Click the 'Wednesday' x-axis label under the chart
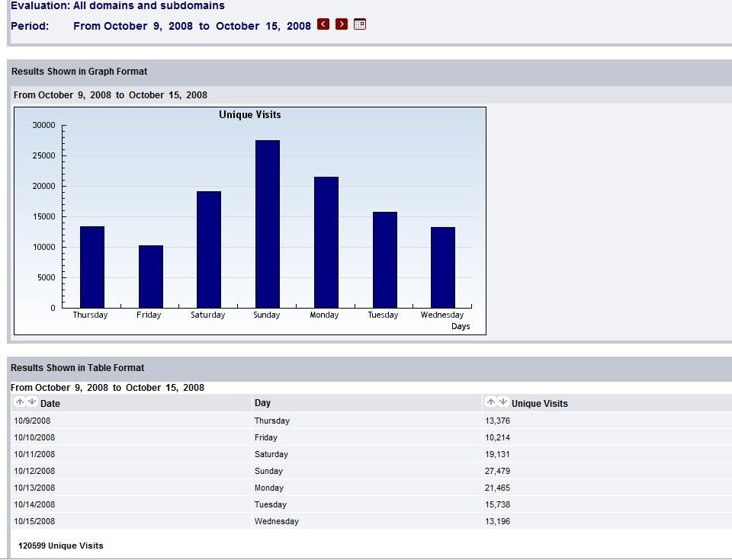732x560 pixels. pyautogui.click(x=442, y=315)
